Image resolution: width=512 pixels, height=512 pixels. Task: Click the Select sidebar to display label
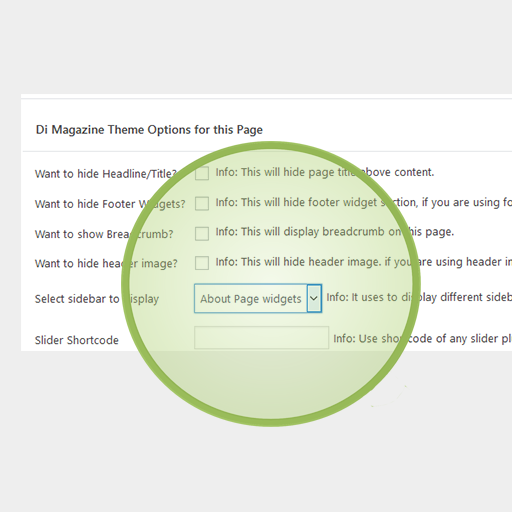pos(97,299)
